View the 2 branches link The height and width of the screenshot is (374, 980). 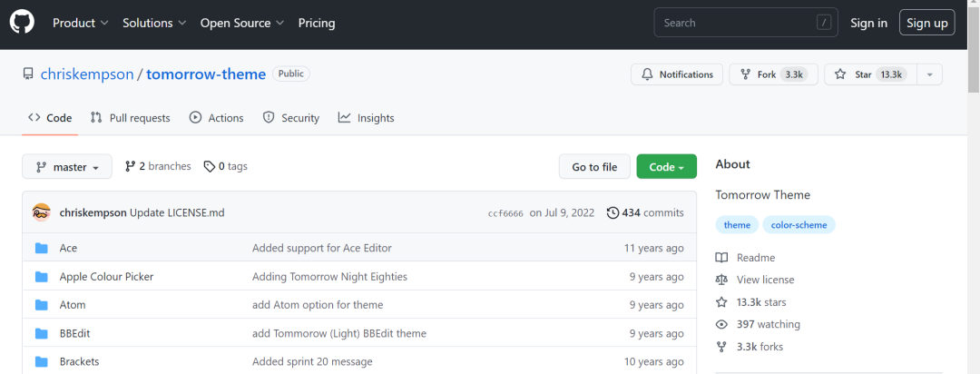158,166
